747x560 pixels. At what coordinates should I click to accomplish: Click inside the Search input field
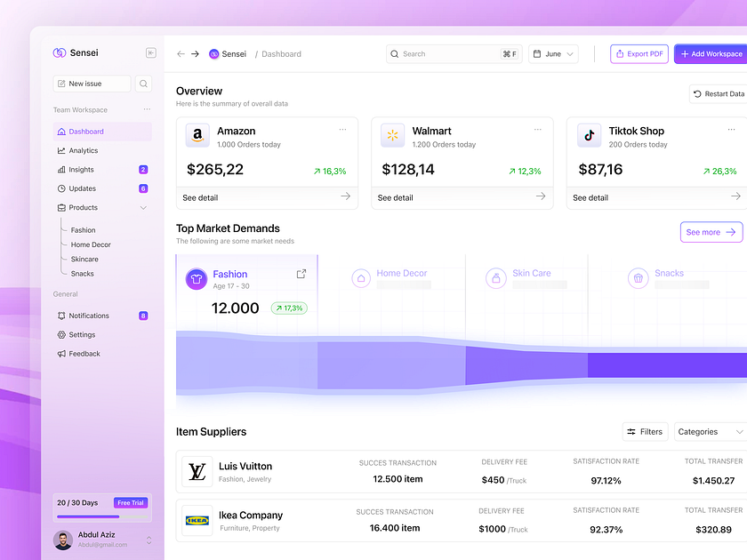(x=449, y=53)
